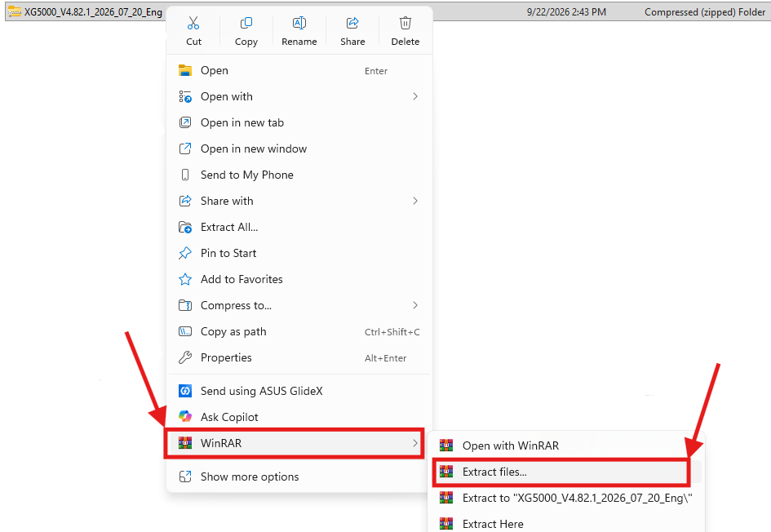Click Open in new window label
771x532 pixels.
(x=254, y=149)
